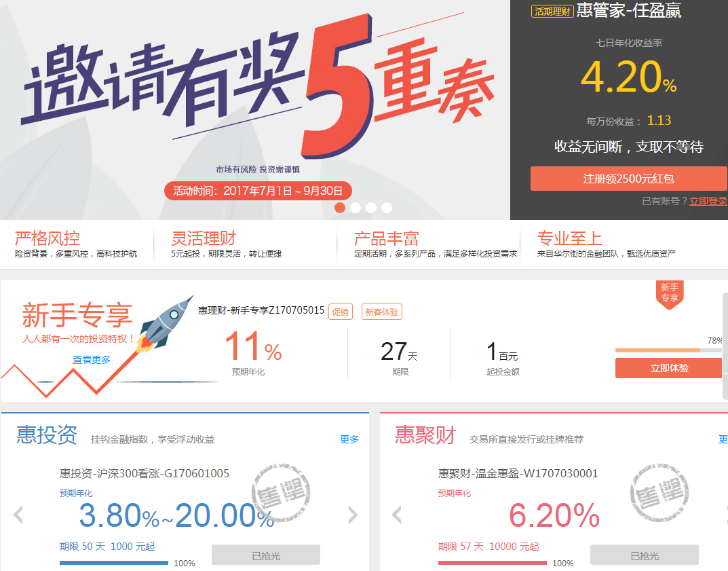
Task: Click the 新手专享 corner ribbon badge
Action: click(670, 295)
